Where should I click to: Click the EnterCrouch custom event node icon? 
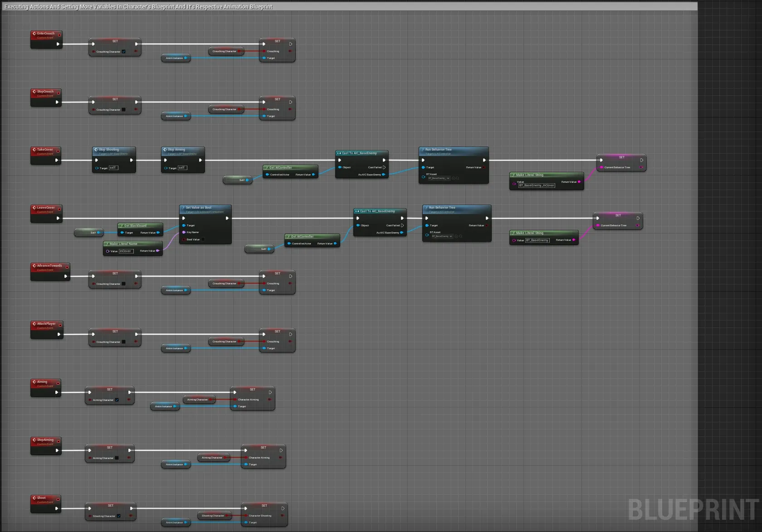34,34
